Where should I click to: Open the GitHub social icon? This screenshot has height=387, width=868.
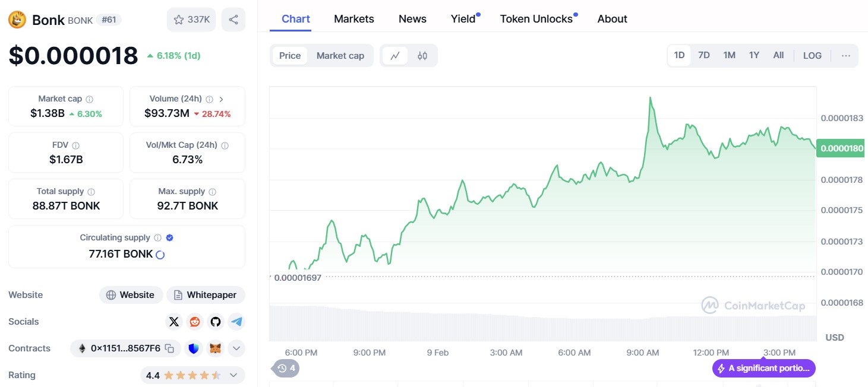[x=215, y=322]
